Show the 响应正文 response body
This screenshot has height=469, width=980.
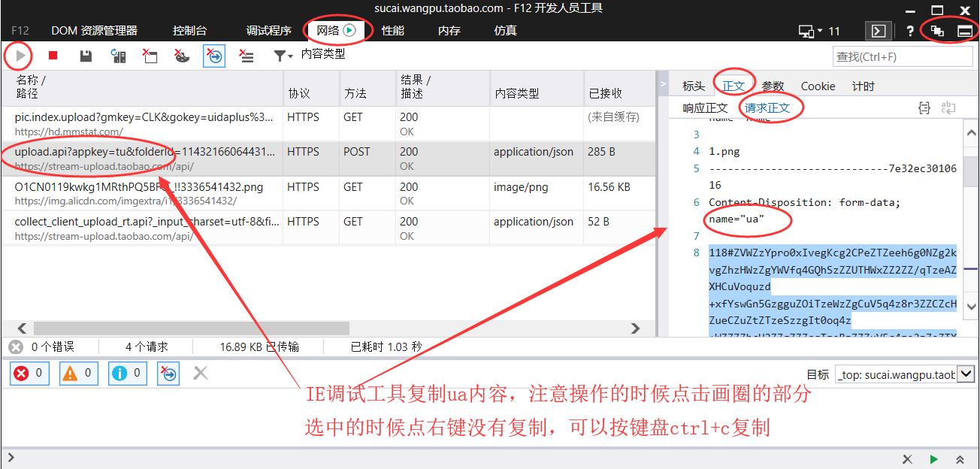[705, 107]
